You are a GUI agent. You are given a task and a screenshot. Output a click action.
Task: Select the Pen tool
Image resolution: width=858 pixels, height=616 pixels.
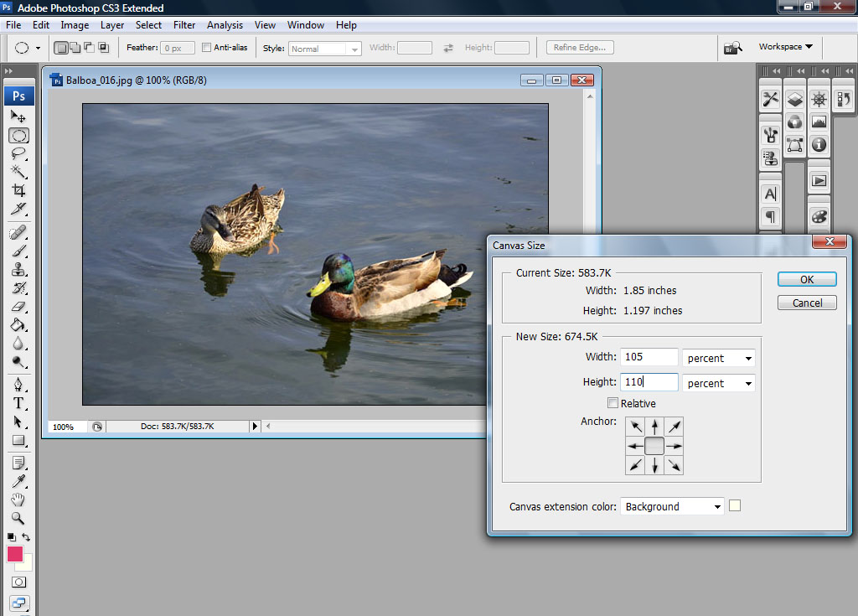click(18, 385)
